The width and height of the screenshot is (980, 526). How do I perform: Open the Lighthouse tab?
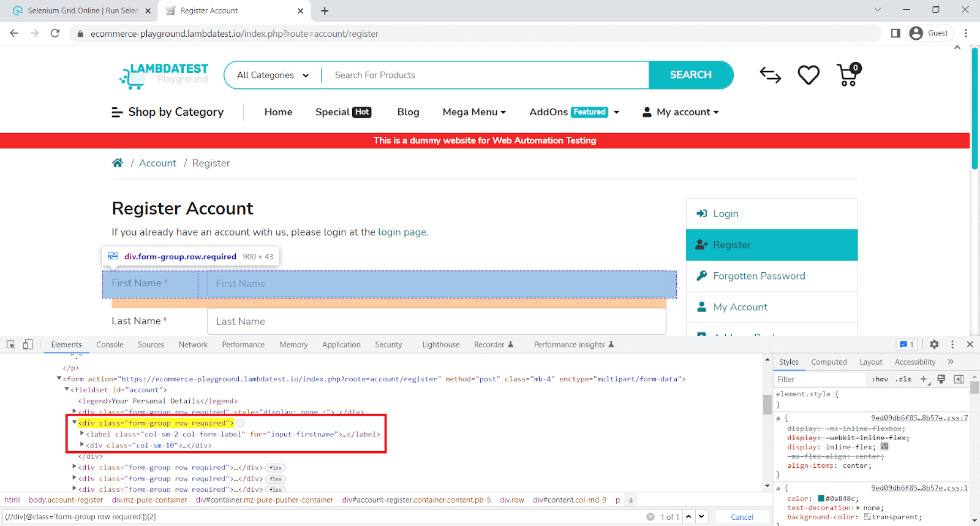click(441, 345)
